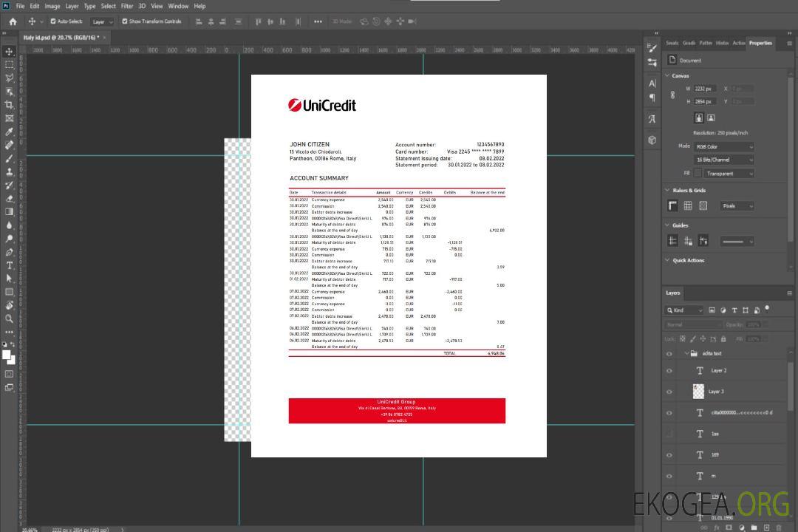Collapse the Canvas section
Viewport: 798px width, 532px height.
click(x=668, y=75)
